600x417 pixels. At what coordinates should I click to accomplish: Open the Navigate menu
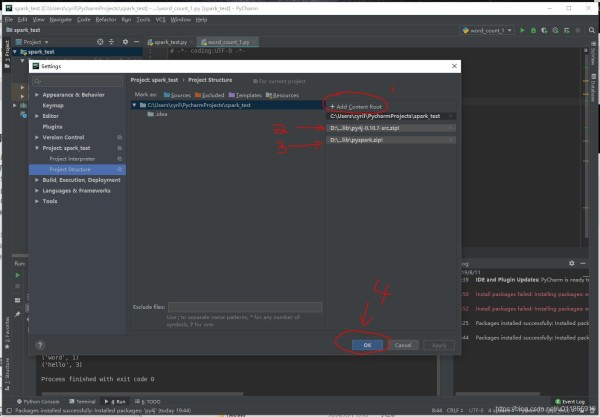60,20
